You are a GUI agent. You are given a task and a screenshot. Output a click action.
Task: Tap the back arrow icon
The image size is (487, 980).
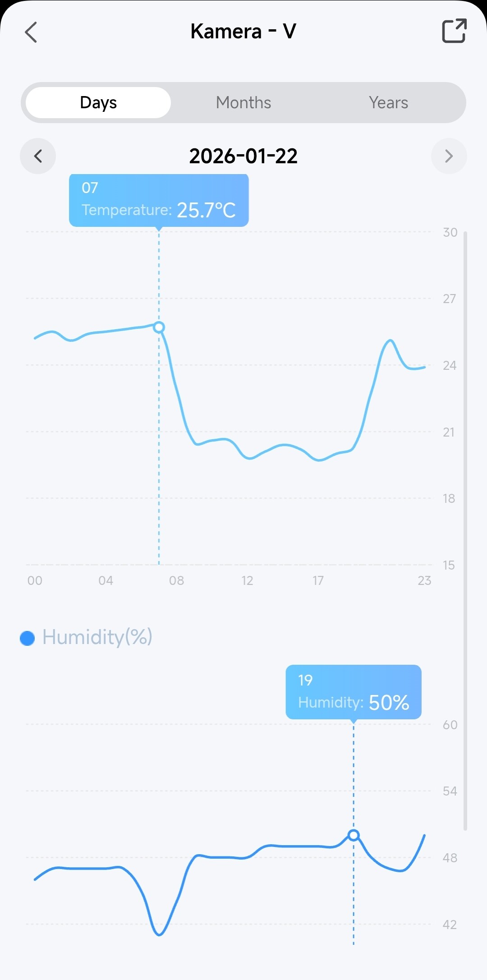31,32
